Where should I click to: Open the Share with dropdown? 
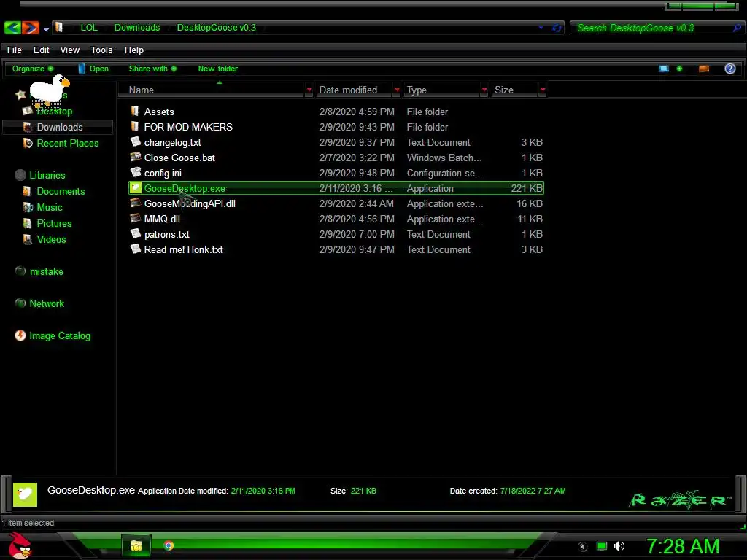point(152,69)
